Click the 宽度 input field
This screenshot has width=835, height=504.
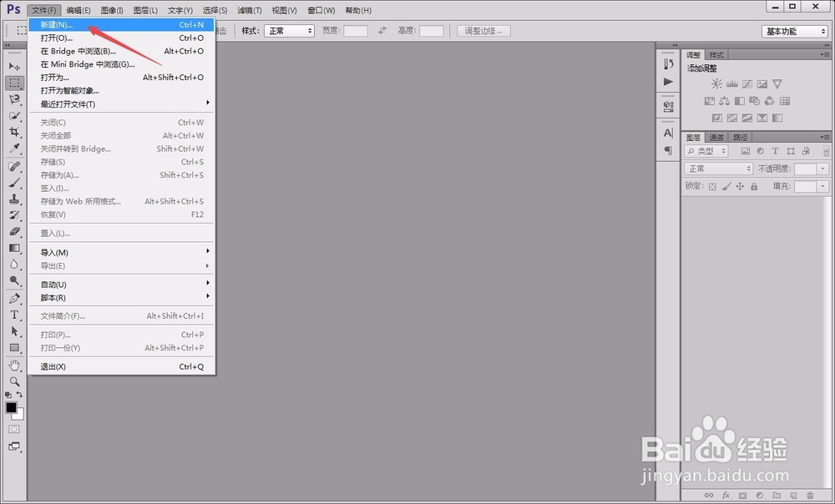click(355, 31)
